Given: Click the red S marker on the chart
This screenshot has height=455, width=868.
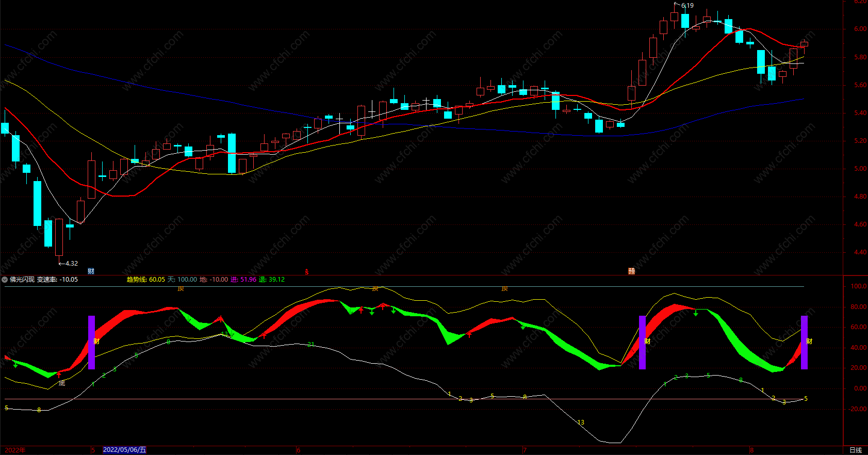Looking at the screenshot, I should click(307, 272).
